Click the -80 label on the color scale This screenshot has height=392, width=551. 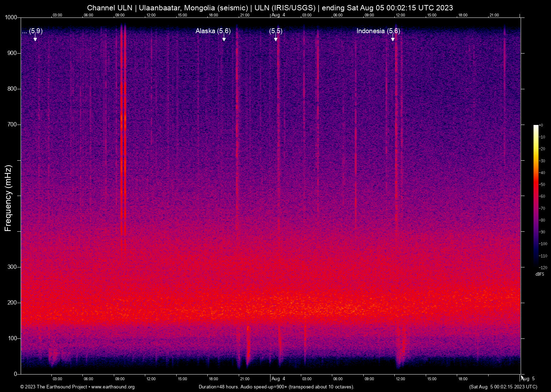[x=542, y=220]
